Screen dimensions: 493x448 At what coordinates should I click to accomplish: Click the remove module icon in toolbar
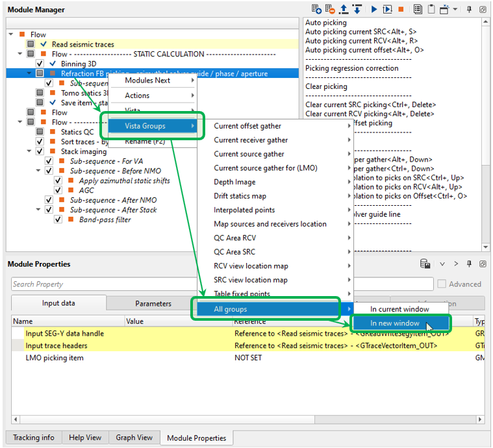click(x=330, y=9)
